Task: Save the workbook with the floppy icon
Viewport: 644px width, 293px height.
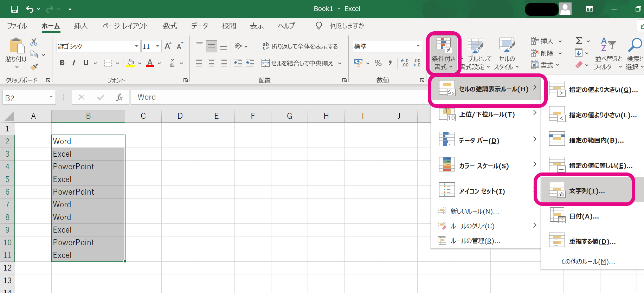Action: [14, 9]
